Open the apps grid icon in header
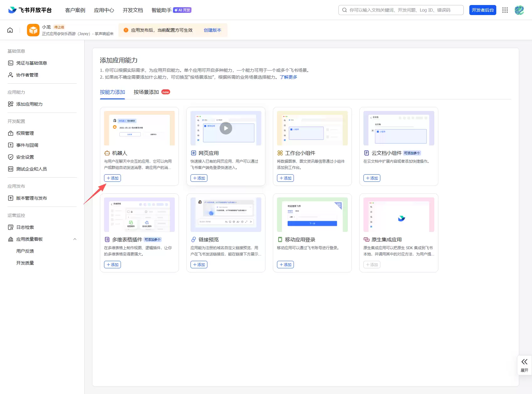This screenshot has width=532, height=394. point(505,10)
